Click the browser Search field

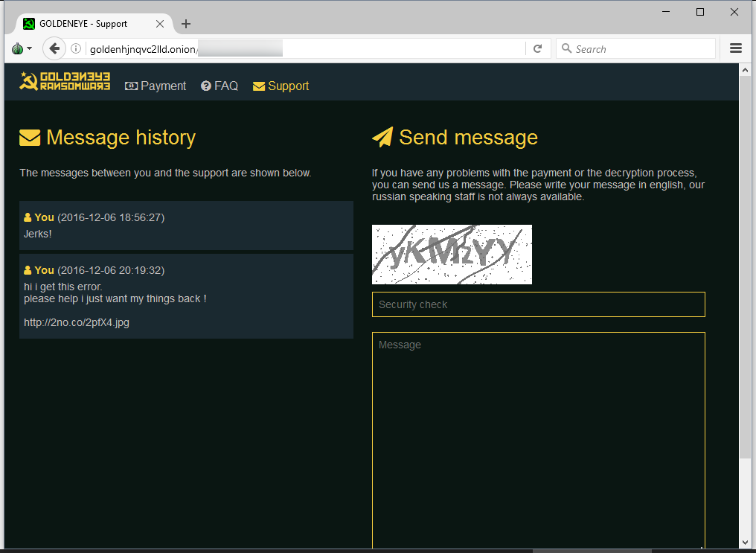point(636,48)
